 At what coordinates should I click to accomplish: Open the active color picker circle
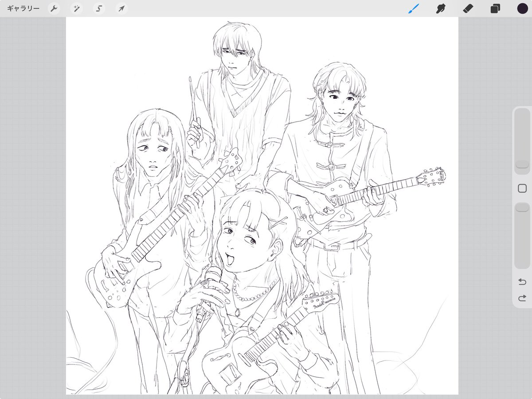pos(523,8)
